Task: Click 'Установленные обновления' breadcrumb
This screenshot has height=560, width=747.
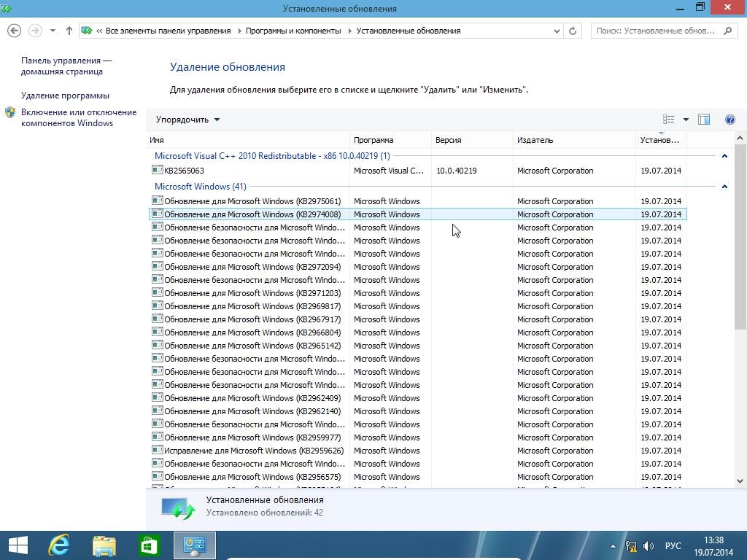Action: [x=409, y=31]
